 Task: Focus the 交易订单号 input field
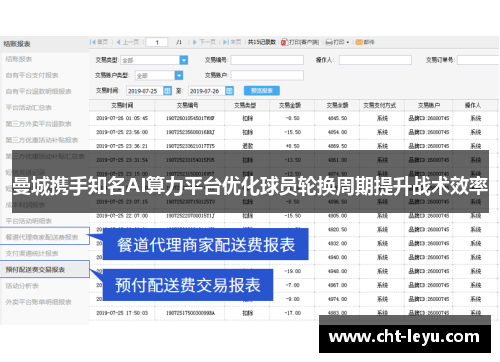click(x=478, y=60)
